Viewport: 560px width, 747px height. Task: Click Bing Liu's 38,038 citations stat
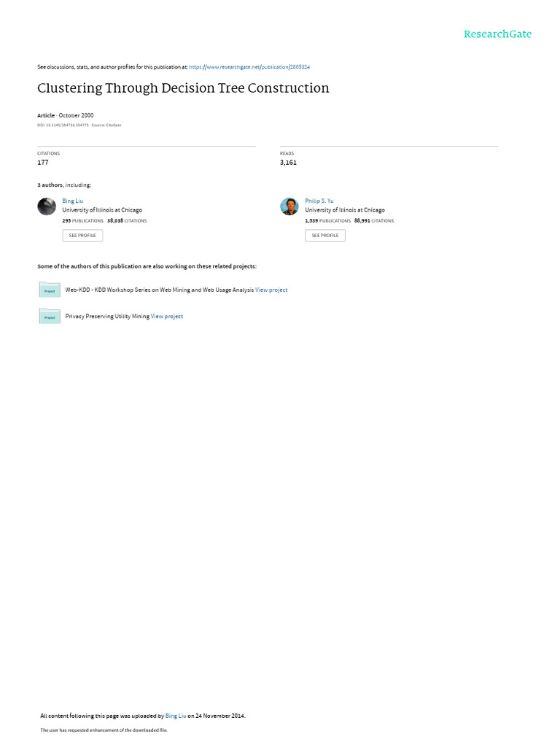coord(127,220)
